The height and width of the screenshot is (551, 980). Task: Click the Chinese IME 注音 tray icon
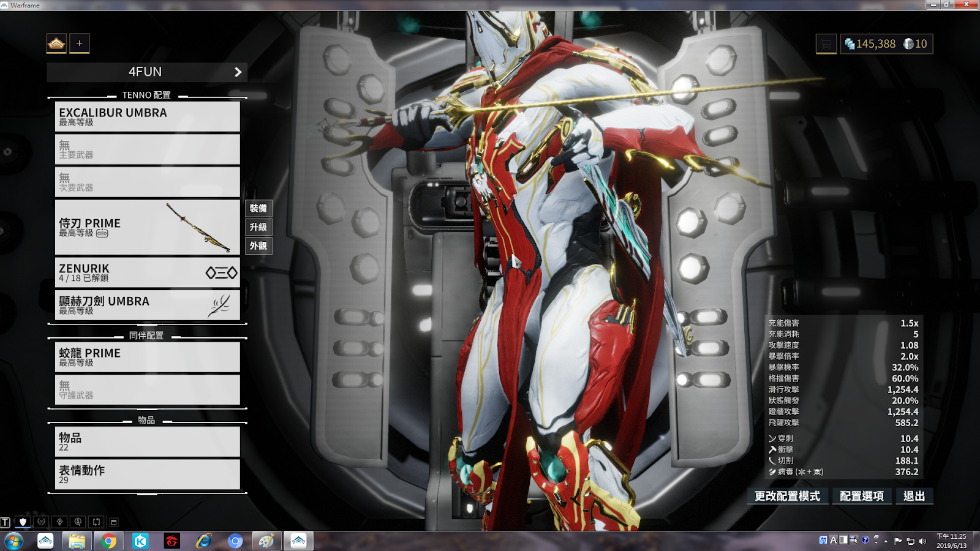point(823,540)
